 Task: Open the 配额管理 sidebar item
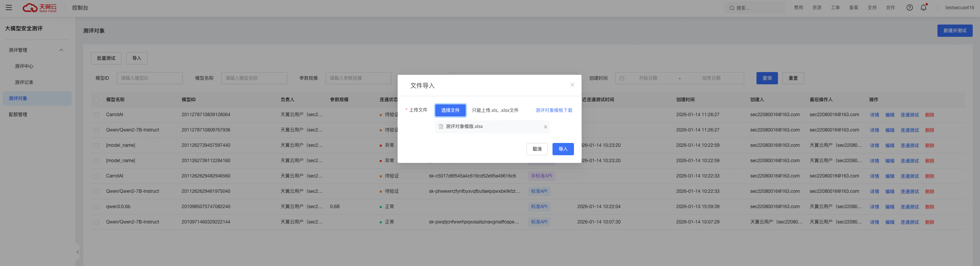click(18, 115)
